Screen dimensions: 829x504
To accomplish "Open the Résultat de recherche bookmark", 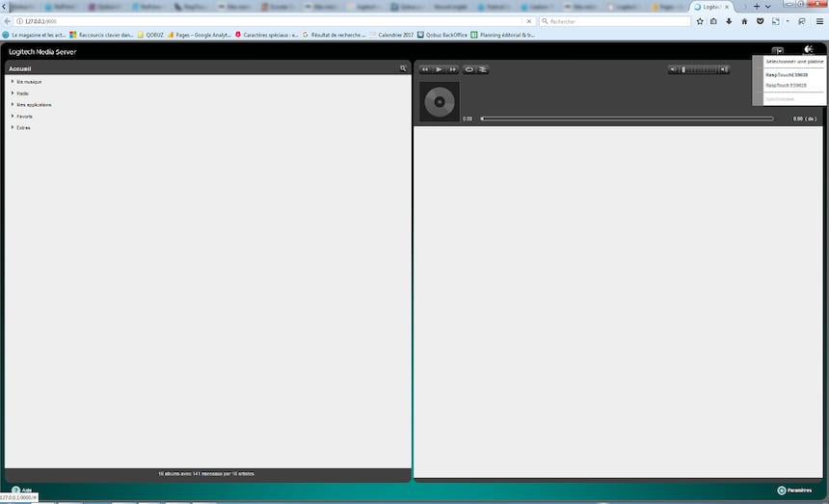I will [334, 35].
